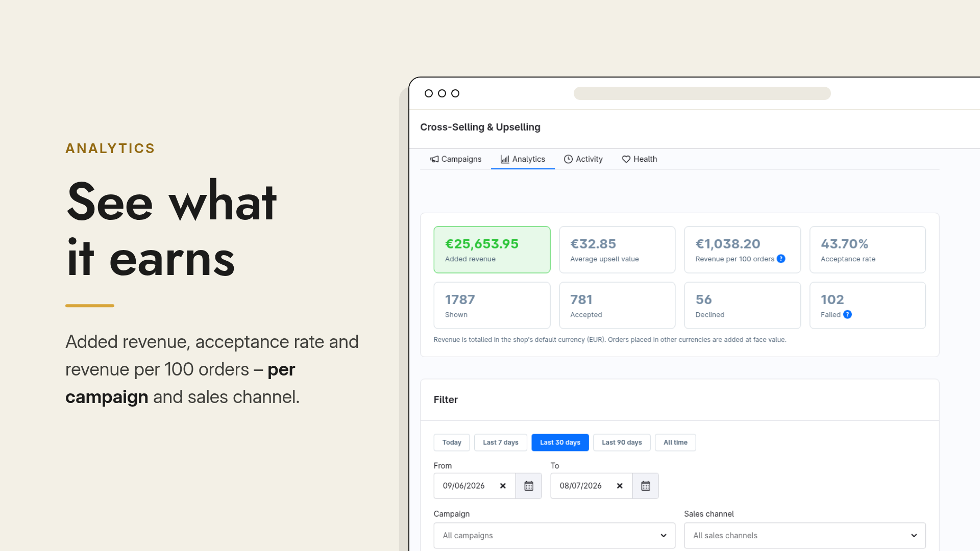Click the help icon beside Failed

847,314
